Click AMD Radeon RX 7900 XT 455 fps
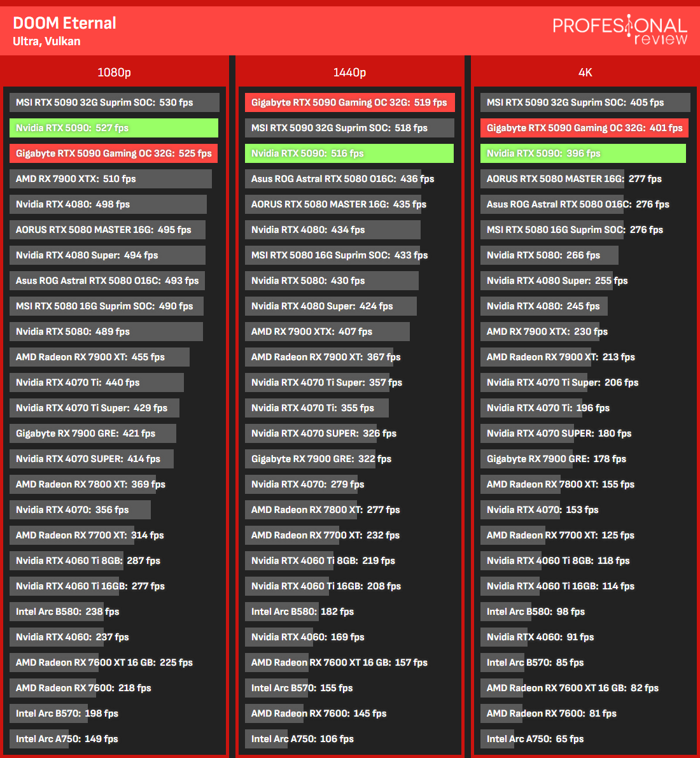Image resolution: width=700 pixels, height=758 pixels. [x=99, y=357]
